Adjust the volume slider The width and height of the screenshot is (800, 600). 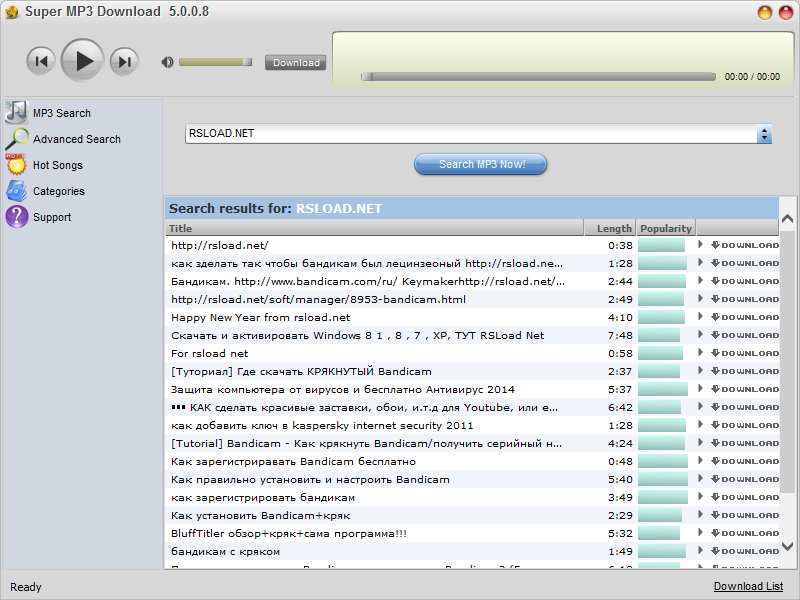pos(215,62)
